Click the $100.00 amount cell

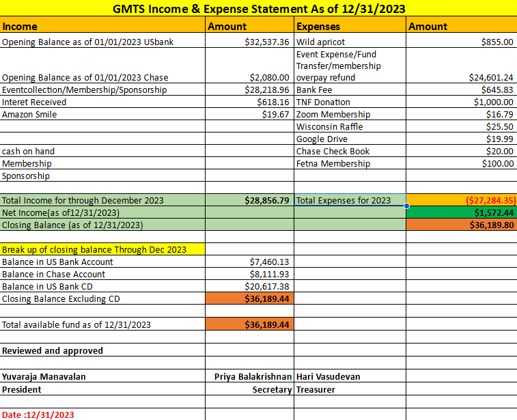(x=462, y=163)
